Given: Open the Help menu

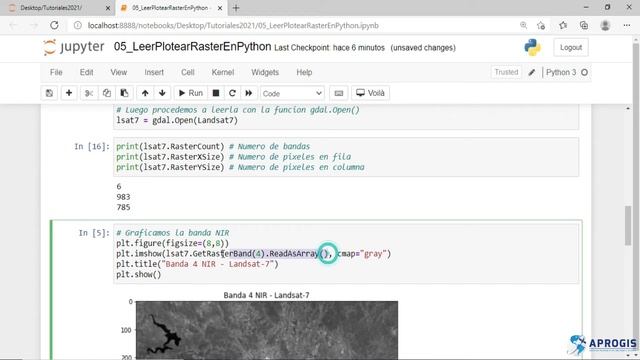Looking at the screenshot, I should 304,72.
